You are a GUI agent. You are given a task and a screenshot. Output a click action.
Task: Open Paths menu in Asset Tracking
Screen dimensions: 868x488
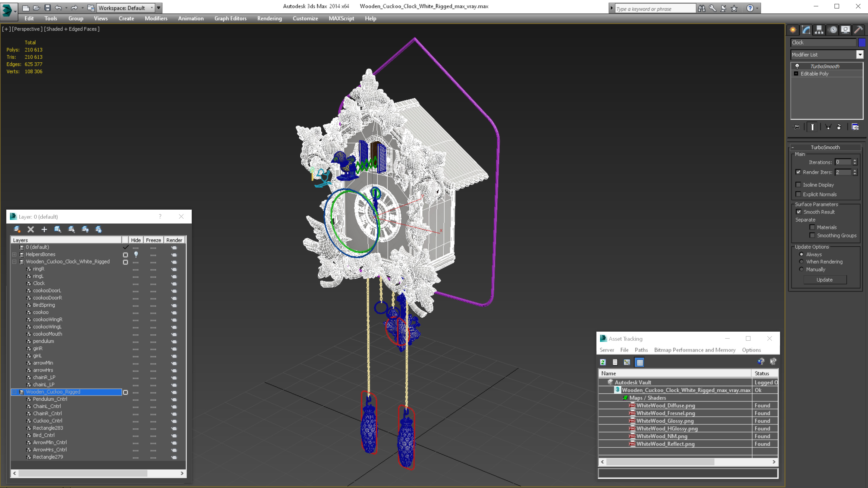(641, 350)
